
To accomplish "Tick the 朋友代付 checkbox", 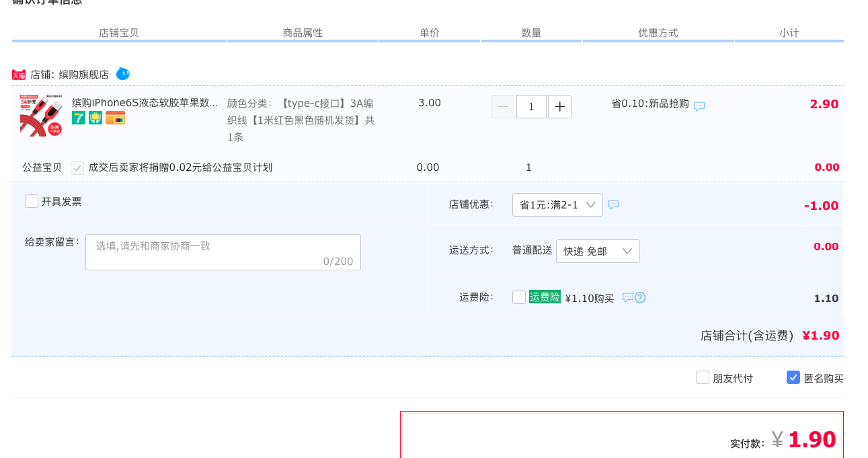I will (x=703, y=377).
